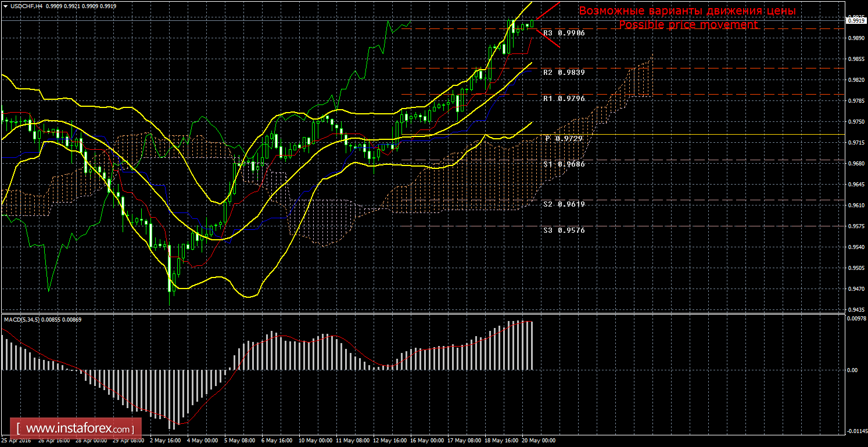This screenshot has height=447, width=868.
Task: Click the 2 May 16:00 time axis label
Action: 165,441
